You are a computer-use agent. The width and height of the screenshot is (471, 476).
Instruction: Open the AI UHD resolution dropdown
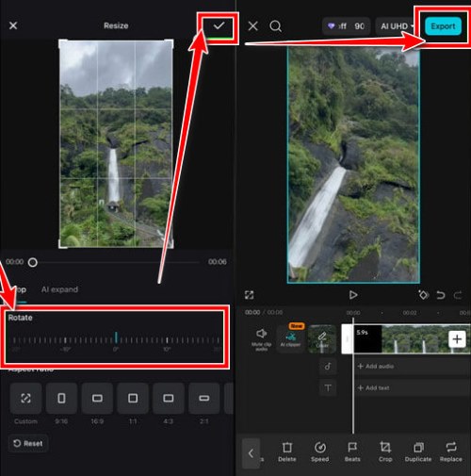(x=397, y=26)
